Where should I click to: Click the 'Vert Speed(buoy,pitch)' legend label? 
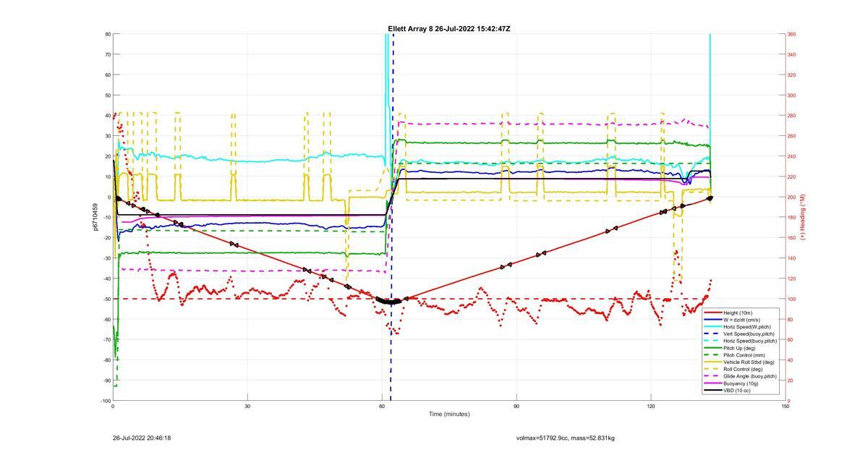(749, 334)
